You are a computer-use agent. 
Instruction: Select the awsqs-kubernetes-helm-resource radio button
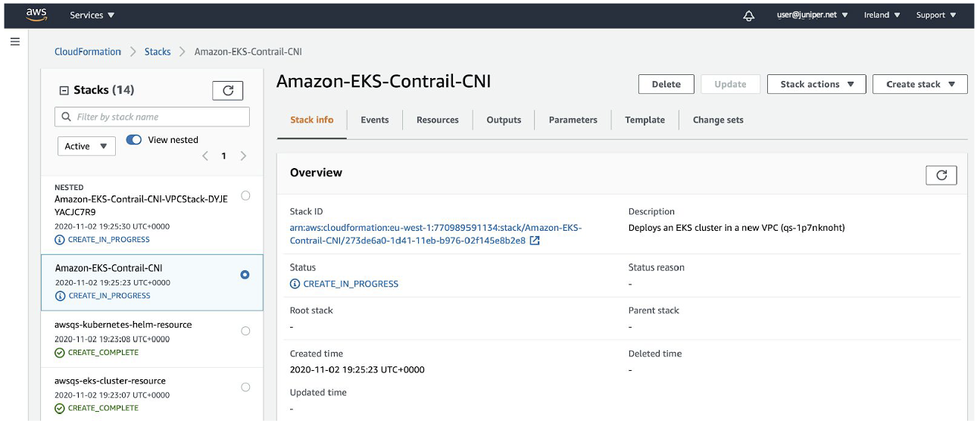245,331
